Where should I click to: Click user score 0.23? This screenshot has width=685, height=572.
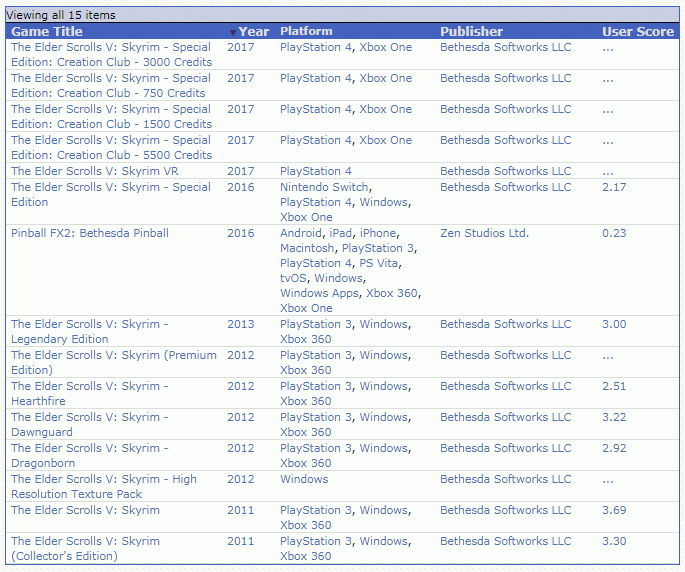pyautogui.click(x=614, y=233)
